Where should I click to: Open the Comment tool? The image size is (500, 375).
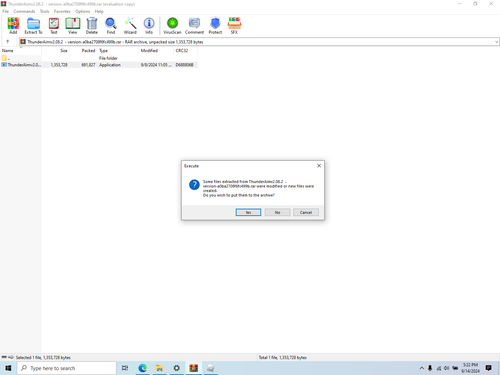point(194,26)
